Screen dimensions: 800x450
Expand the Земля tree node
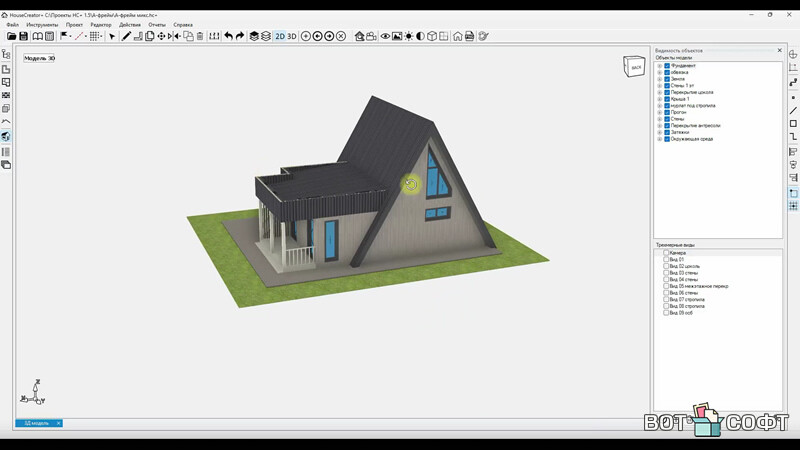tap(660, 79)
